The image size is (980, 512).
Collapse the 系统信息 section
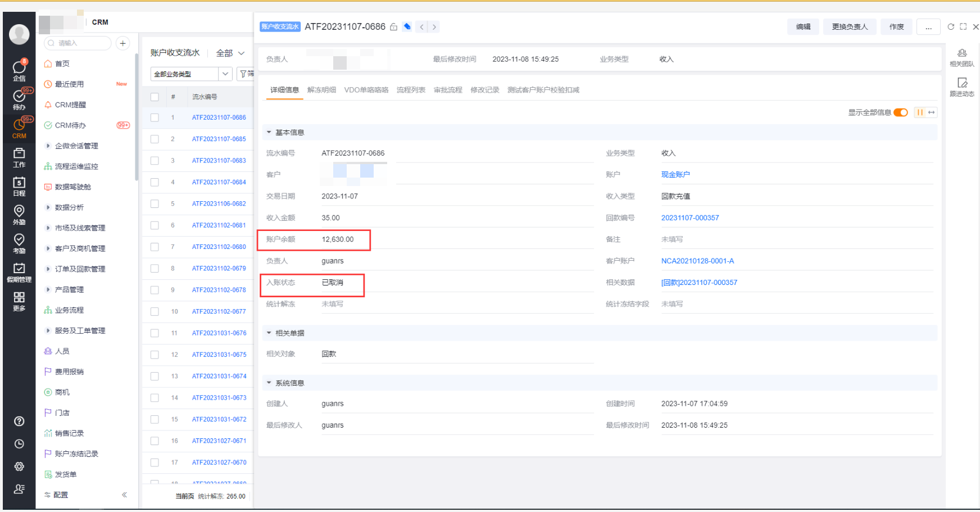coord(269,383)
